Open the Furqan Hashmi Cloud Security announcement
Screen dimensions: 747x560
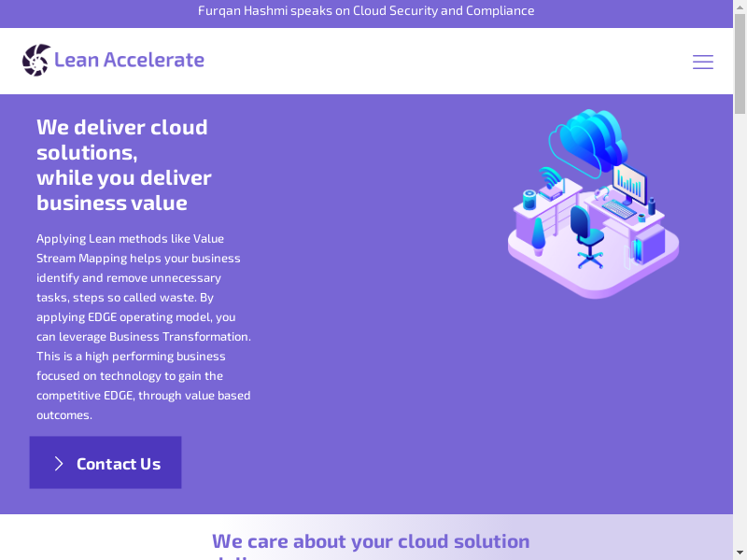[x=366, y=11]
